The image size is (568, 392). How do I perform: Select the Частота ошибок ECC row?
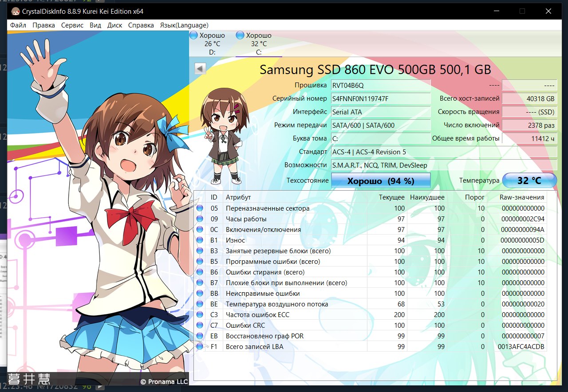pos(371,315)
